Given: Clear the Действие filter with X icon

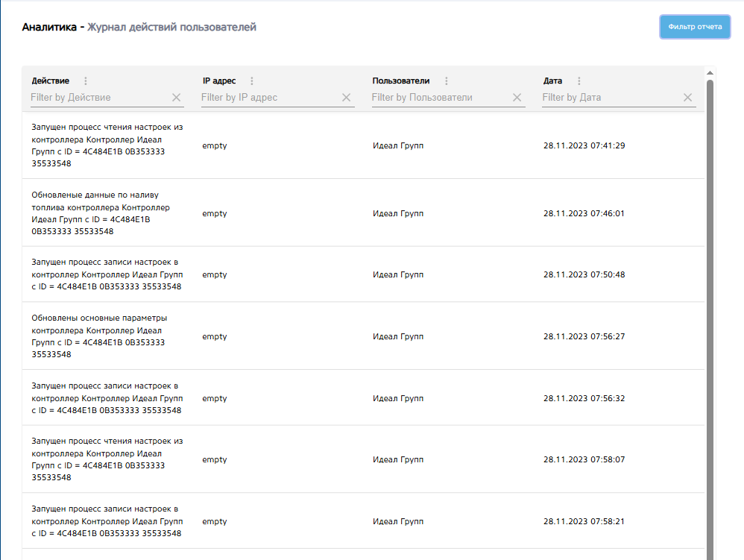Looking at the screenshot, I should pos(176,98).
